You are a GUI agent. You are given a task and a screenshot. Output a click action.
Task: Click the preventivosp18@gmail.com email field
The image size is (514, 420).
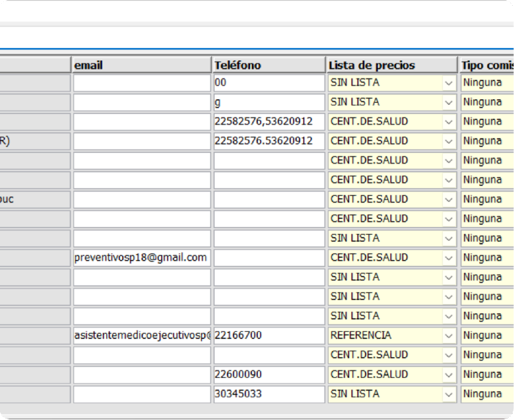[x=141, y=258]
